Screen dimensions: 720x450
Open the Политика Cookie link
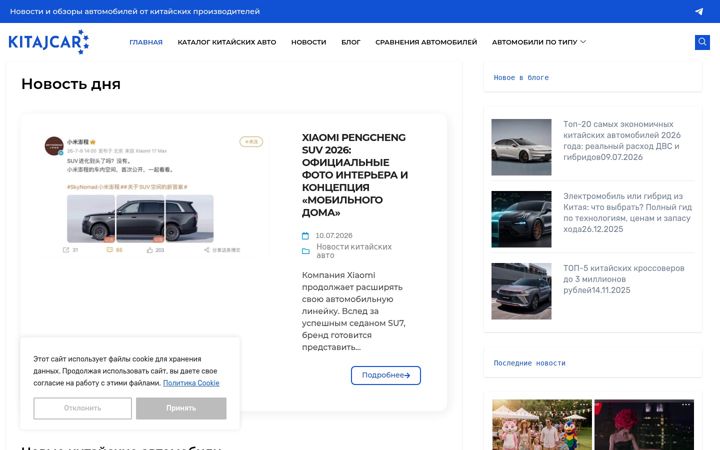point(191,383)
